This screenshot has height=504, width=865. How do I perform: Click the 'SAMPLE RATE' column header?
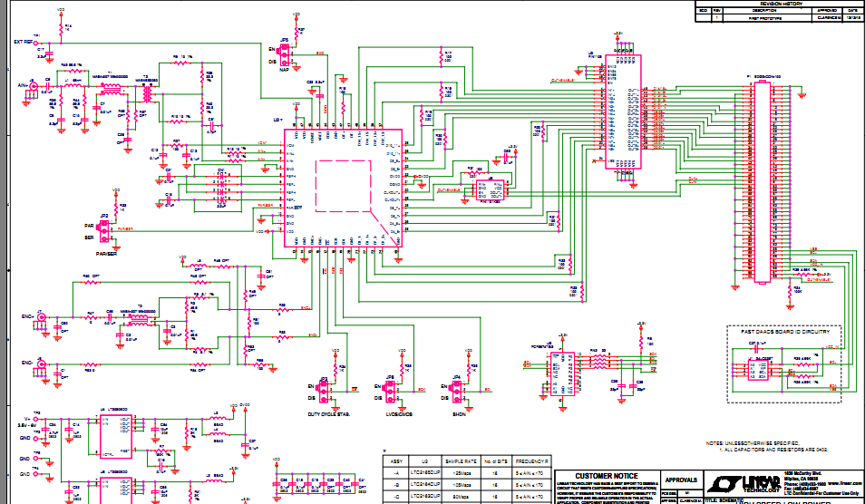tap(461, 461)
